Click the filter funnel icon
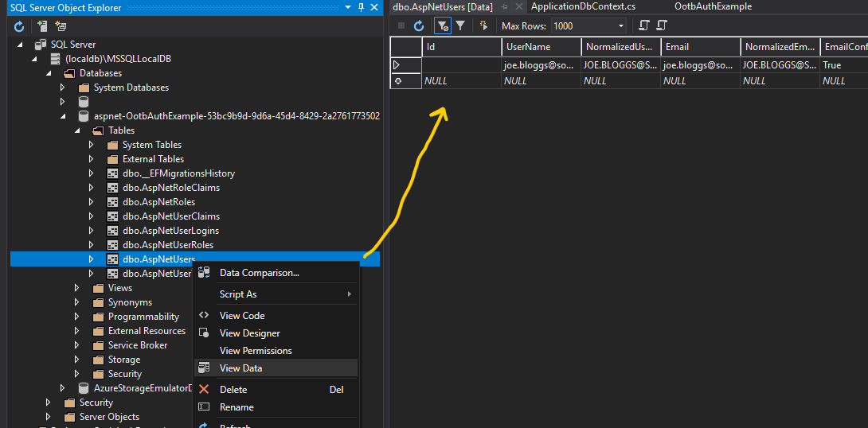The height and width of the screenshot is (428, 868). click(x=460, y=25)
